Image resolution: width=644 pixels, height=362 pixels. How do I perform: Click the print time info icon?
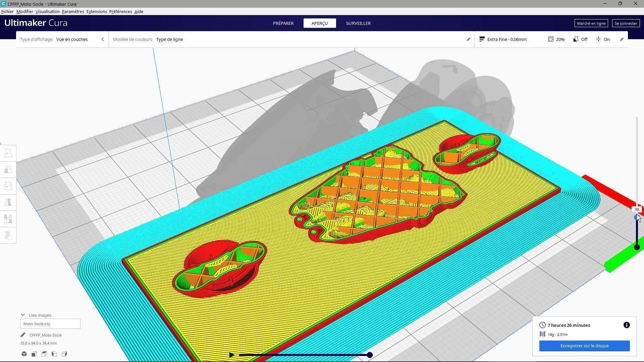(626, 325)
